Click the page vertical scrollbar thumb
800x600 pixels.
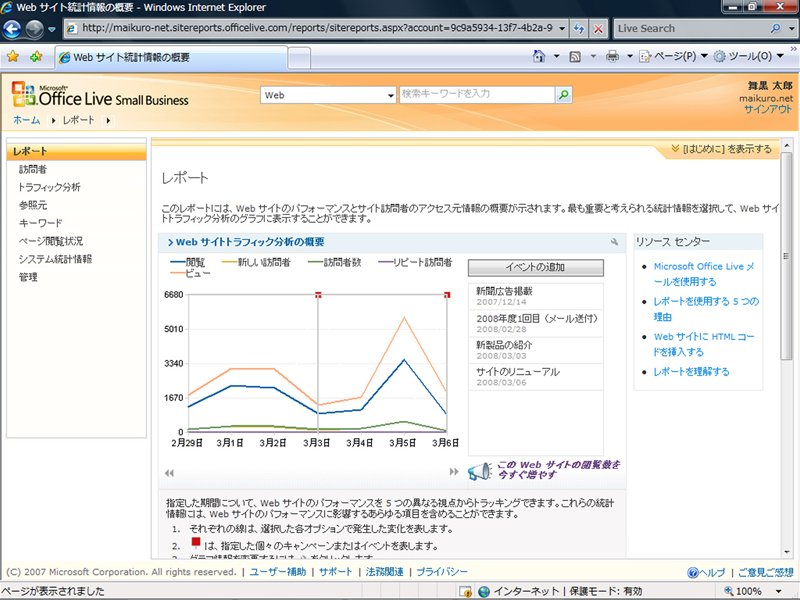[x=786, y=255]
